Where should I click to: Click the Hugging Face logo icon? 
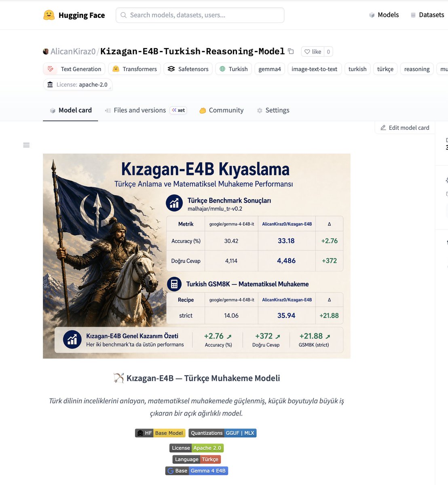pyautogui.click(x=48, y=15)
